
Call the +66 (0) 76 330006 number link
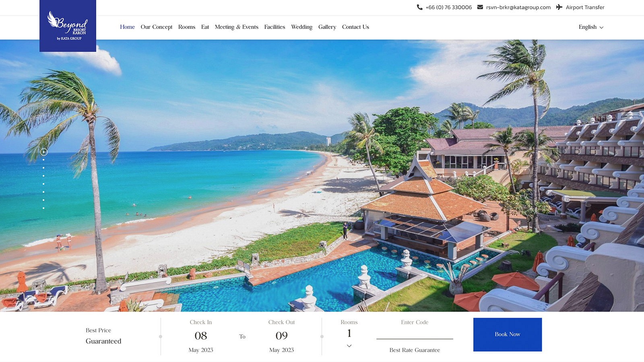(449, 7)
